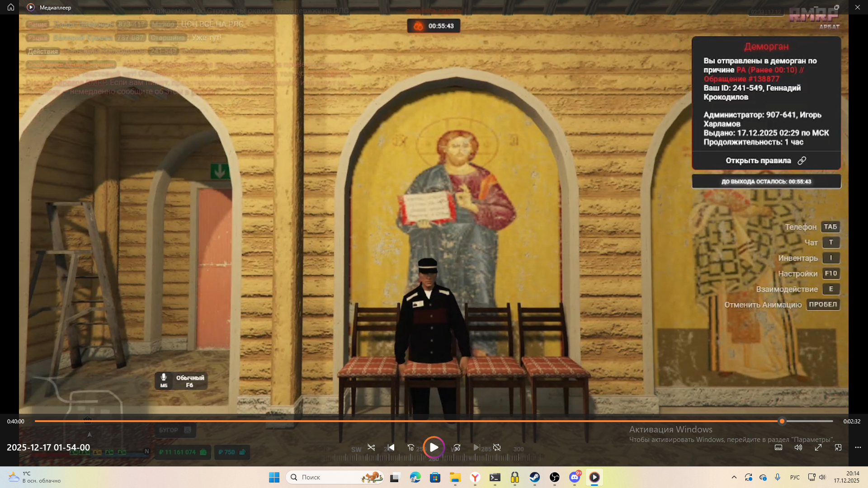Open Steam from the taskbar

coord(535,477)
